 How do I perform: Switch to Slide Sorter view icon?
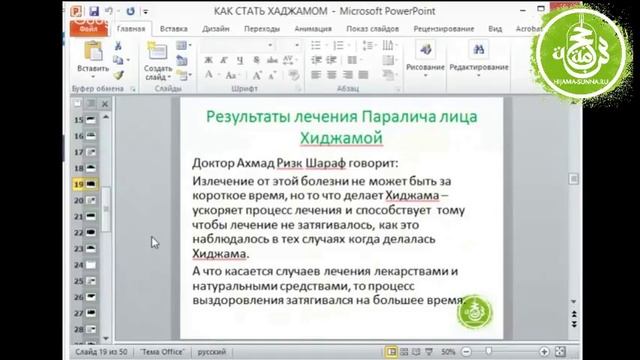404,351
